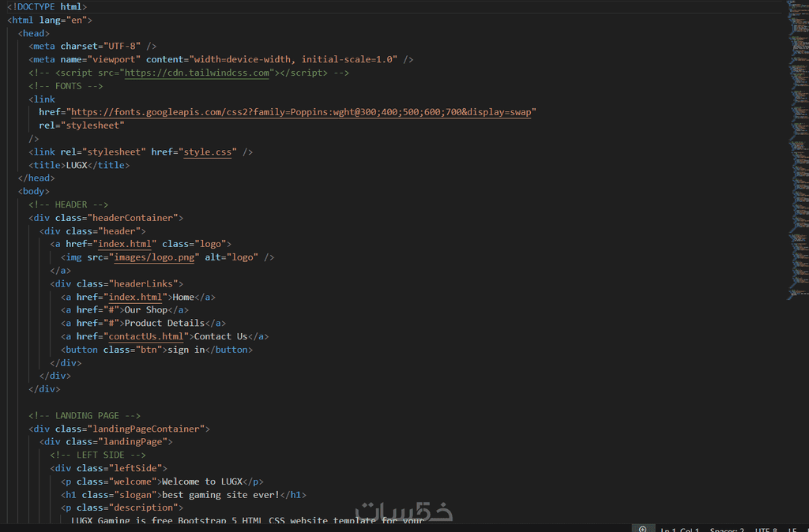Click the <!-- HEADER --> comment
809x532 pixels.
click(68, 204)
